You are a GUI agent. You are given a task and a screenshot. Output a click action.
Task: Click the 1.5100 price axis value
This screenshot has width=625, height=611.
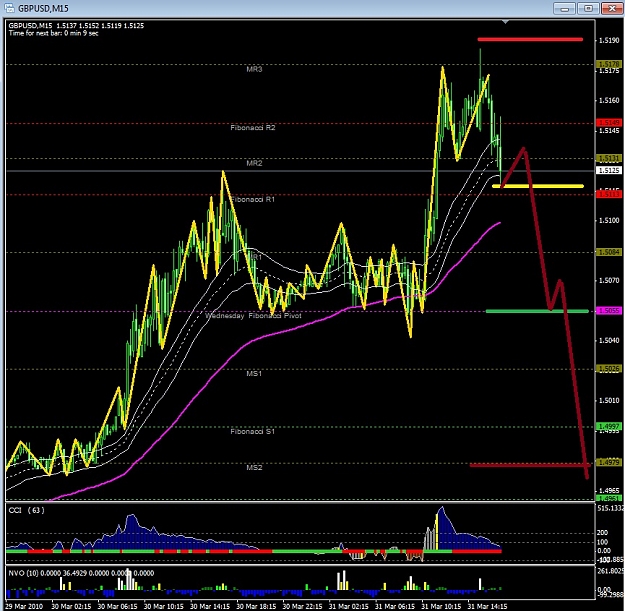click(x=609, y=220)
